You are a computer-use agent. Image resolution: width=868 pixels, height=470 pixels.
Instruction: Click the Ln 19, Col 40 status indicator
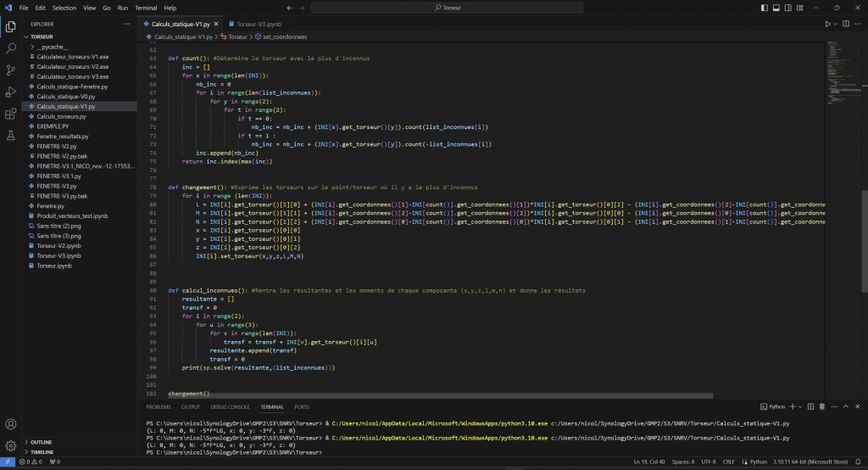coord(651,463)
